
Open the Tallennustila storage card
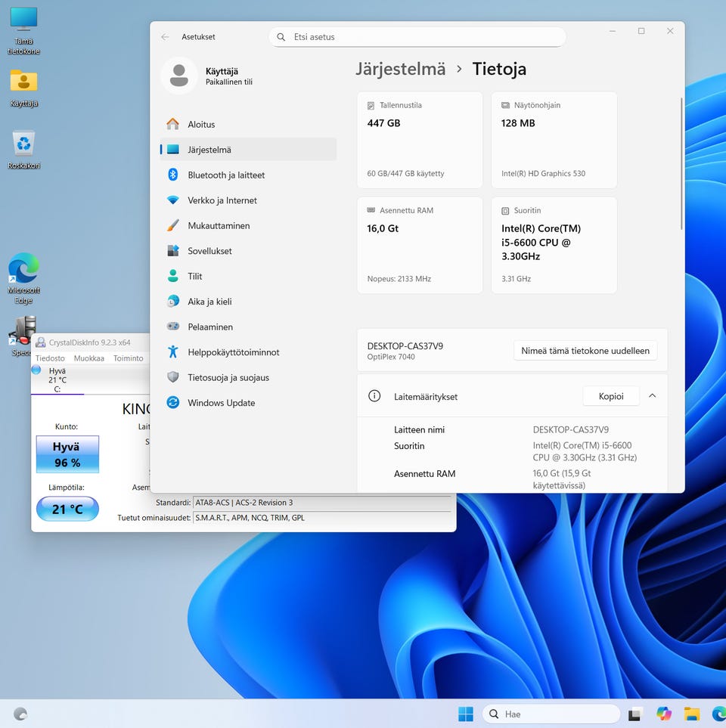click(420, 140)
